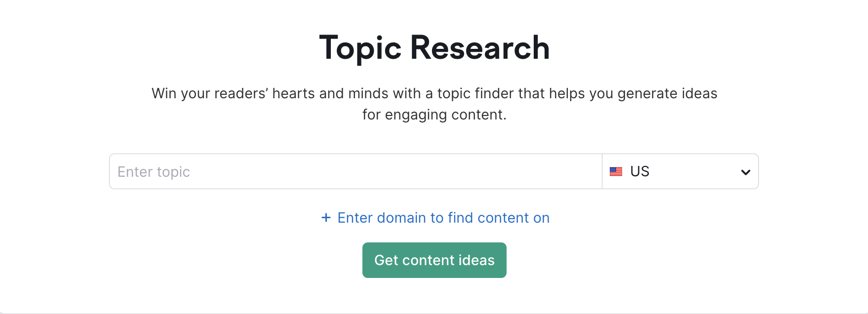Click the Topic Research page heading
This screenshot has width=868, height=314.
pos(434,47)
